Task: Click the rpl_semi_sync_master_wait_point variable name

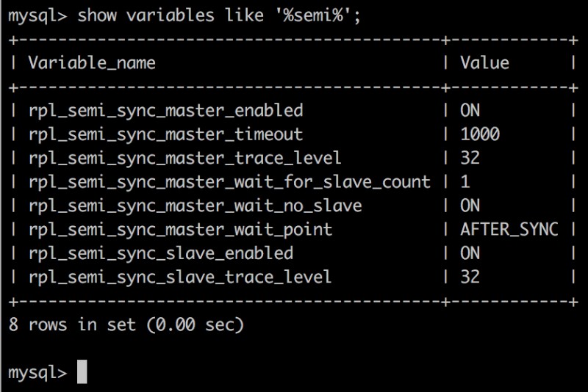Action: pyautogui.click(x=180, y=229)
